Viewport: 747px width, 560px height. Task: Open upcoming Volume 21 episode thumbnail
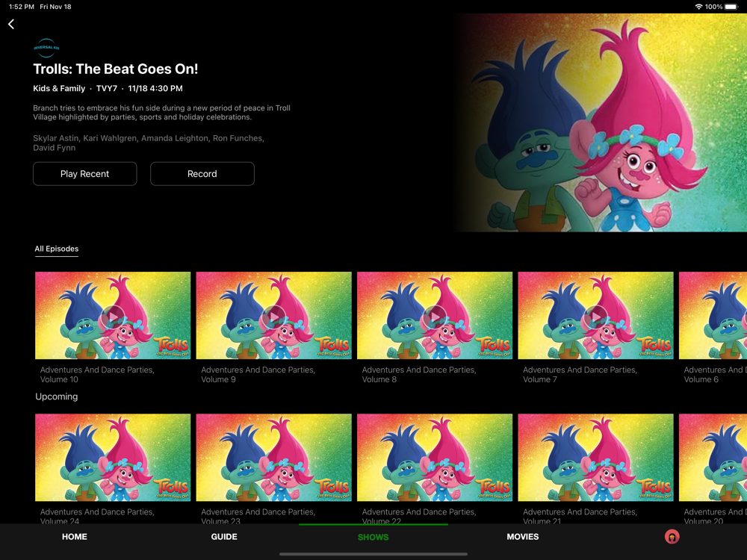click(x=596, y=457)
